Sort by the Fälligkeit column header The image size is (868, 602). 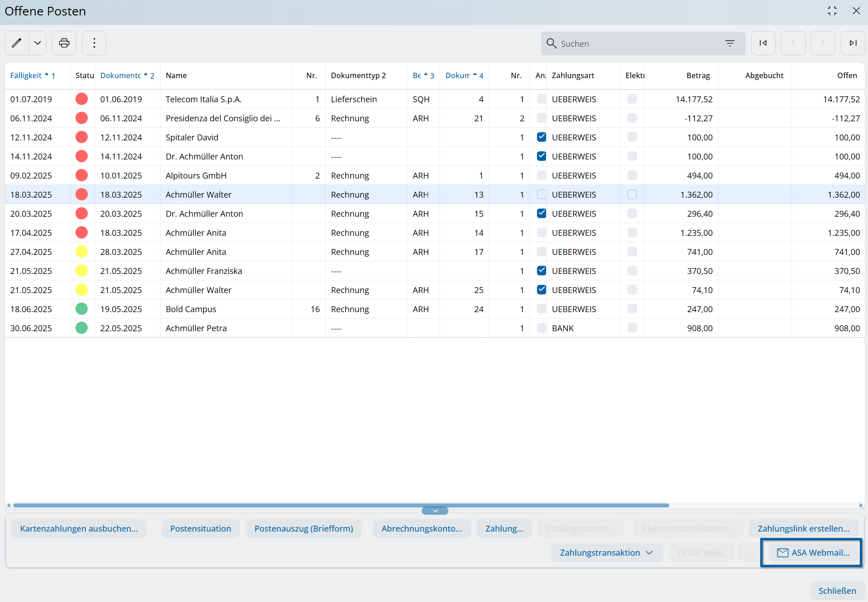coord(26,75)
